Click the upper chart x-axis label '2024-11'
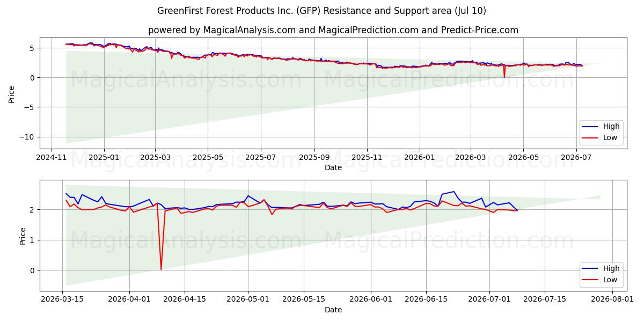The width and height of the screenshot is (644, 322). click(52, 158)
